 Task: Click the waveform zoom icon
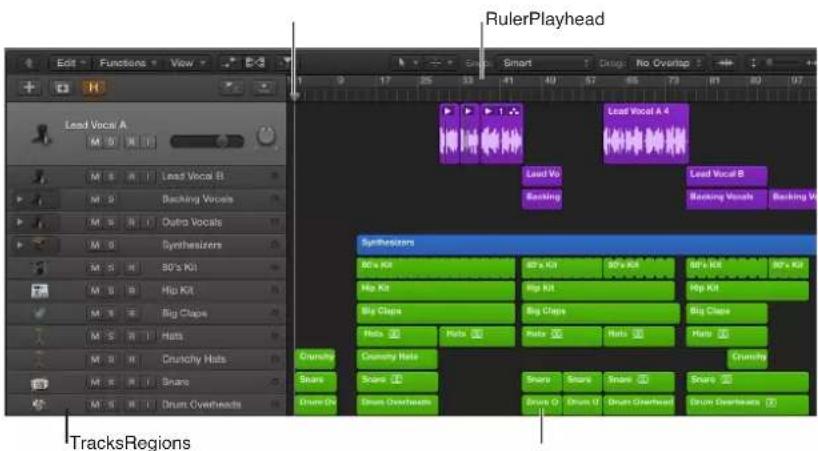[725, 63]
